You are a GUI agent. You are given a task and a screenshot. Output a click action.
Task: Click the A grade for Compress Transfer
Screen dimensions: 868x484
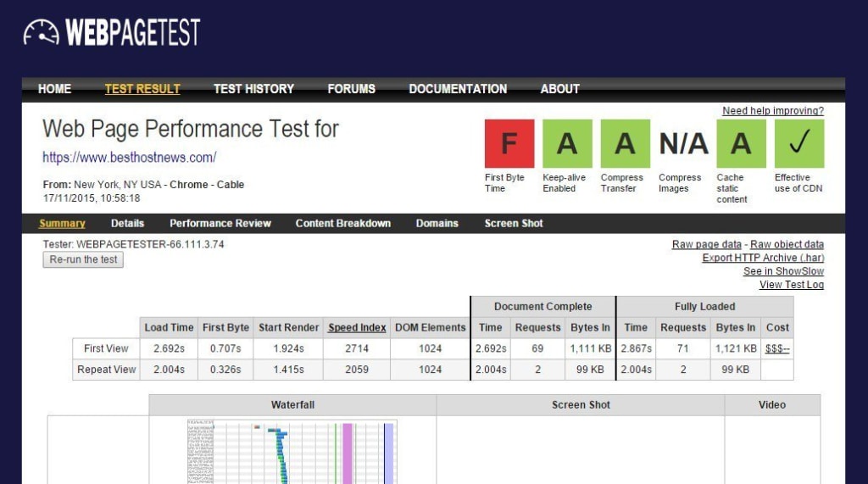(x=625, y=143)
